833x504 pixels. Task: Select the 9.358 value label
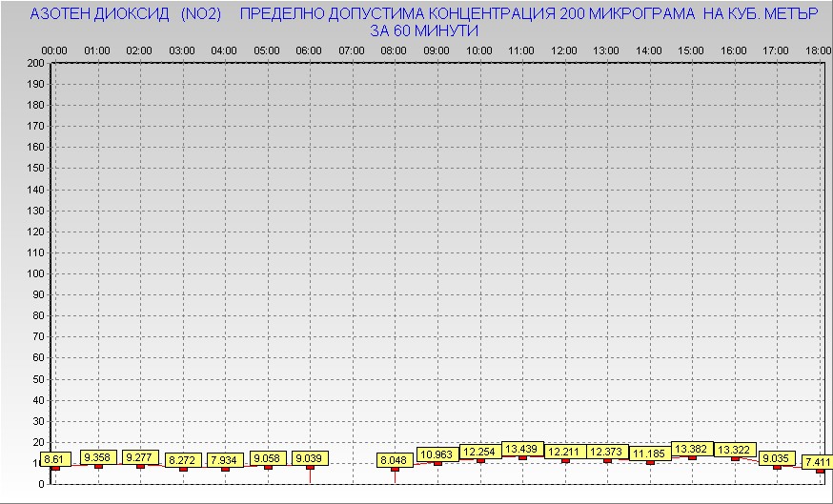[x=98, y=457]
